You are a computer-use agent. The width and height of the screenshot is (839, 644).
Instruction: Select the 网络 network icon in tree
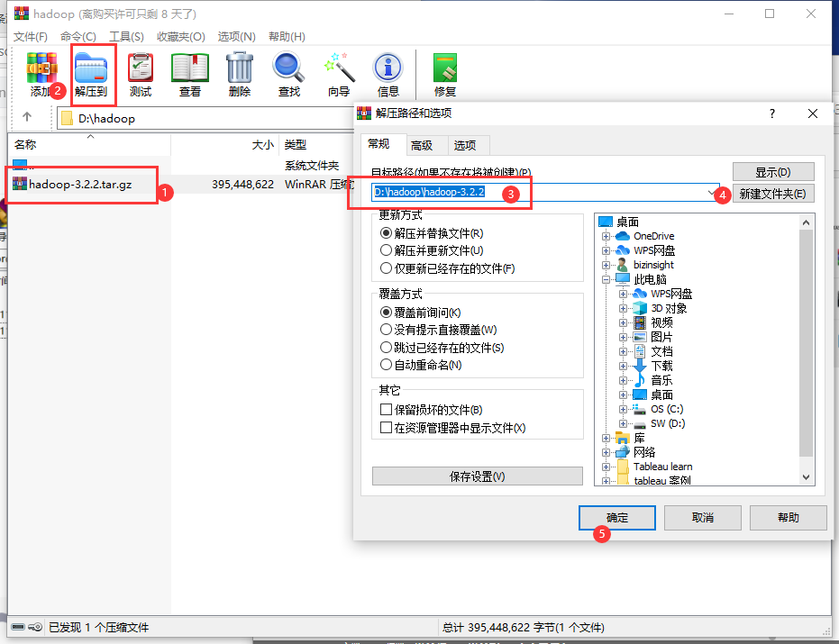coord(623,452)
